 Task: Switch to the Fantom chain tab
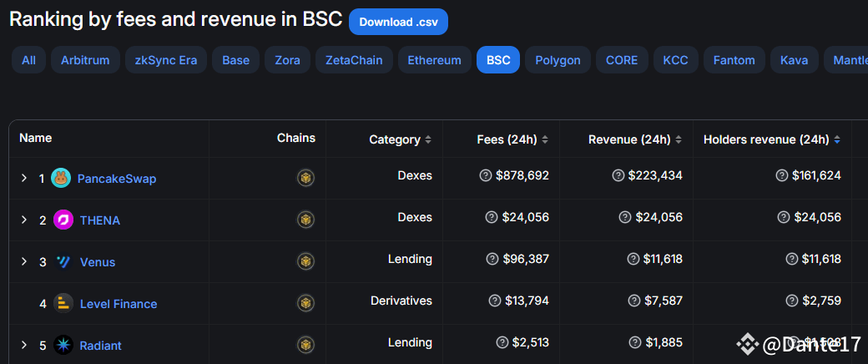pos(734,60)
